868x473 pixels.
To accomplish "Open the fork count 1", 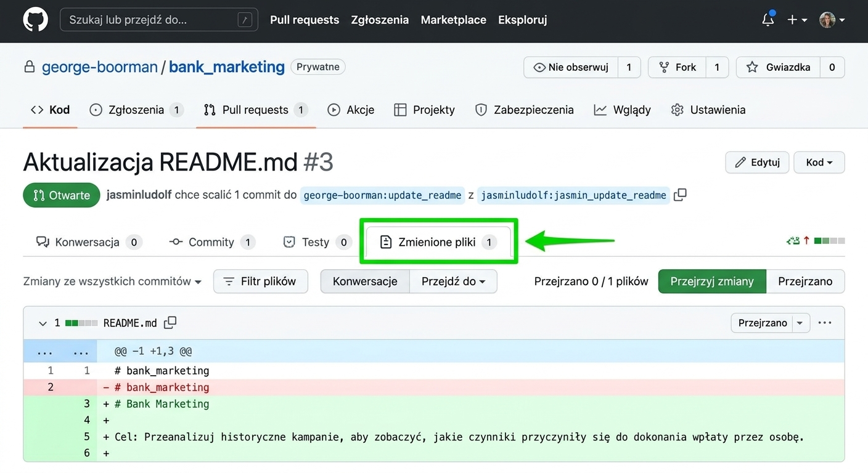I will (717, 67).
